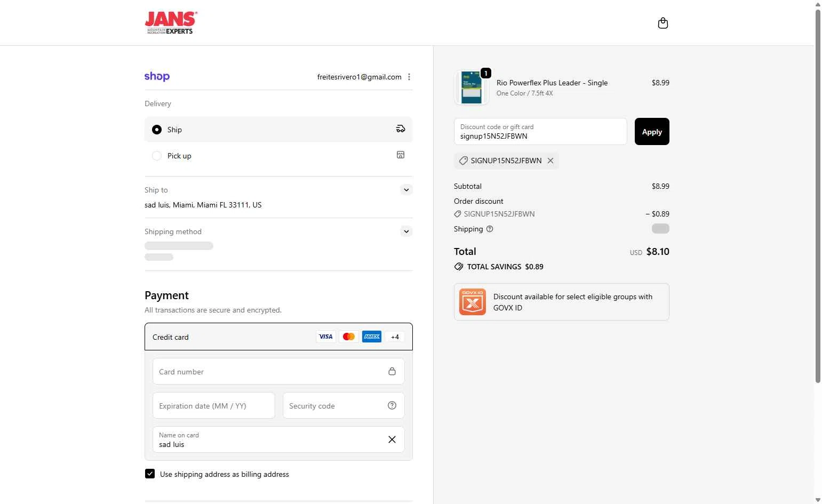The image size is (822, 504).
Task: Click the store icon beside Pick up
Action: (401, 155)
